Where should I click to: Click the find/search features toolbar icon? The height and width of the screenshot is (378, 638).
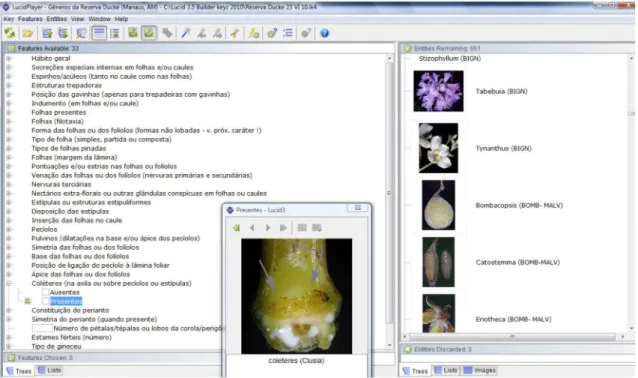(81, 33)
